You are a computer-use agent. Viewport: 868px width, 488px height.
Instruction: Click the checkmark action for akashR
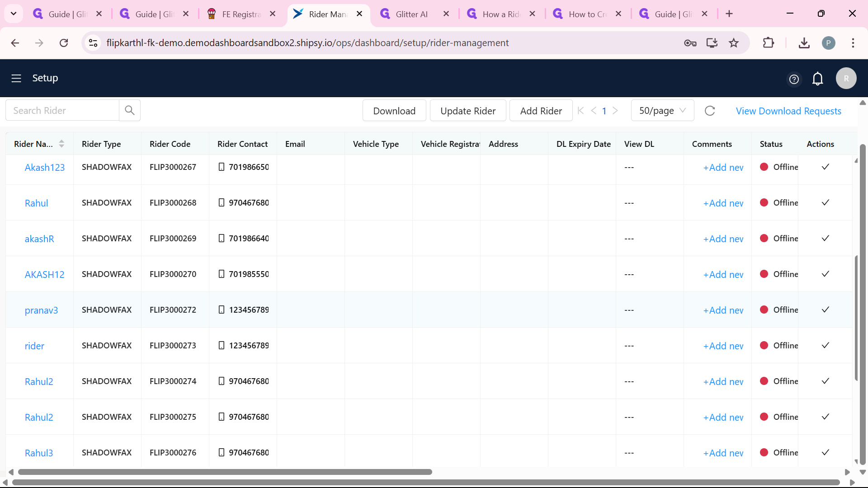(826, 238)
